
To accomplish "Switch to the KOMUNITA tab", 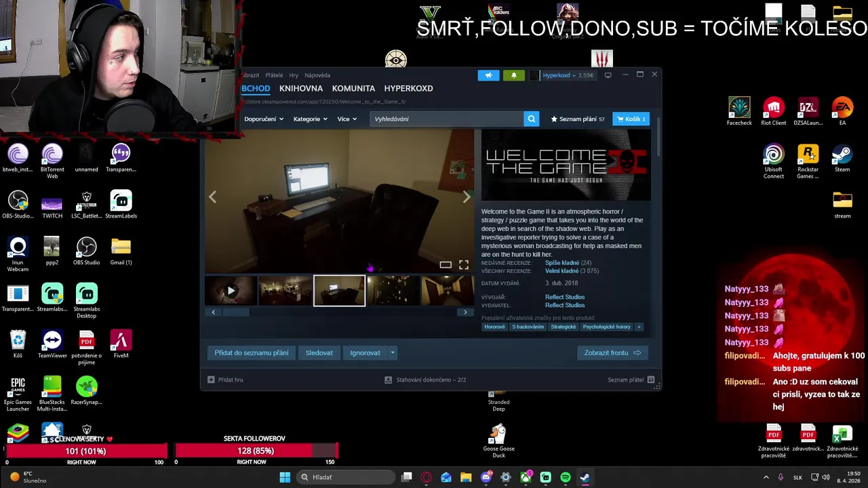I will point(353,88).
